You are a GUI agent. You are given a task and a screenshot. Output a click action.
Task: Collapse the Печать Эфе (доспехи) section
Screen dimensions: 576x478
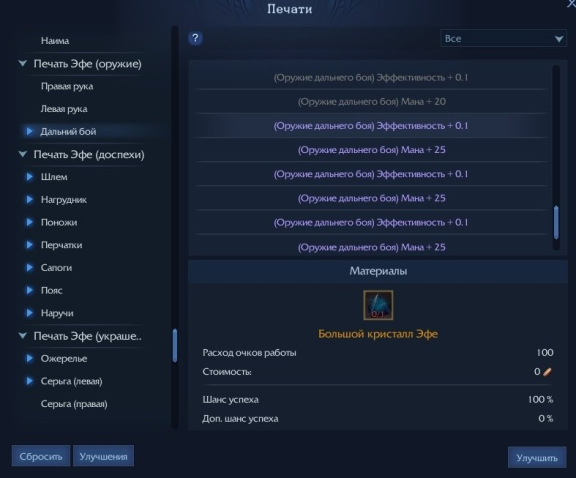[22, 154]
